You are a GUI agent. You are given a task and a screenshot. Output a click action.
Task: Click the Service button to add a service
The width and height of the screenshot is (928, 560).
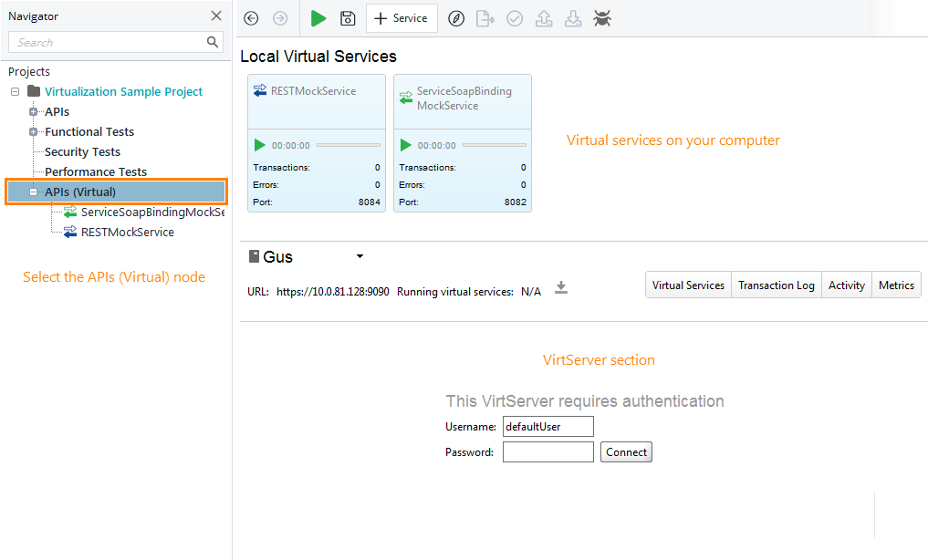coord(401,18)
